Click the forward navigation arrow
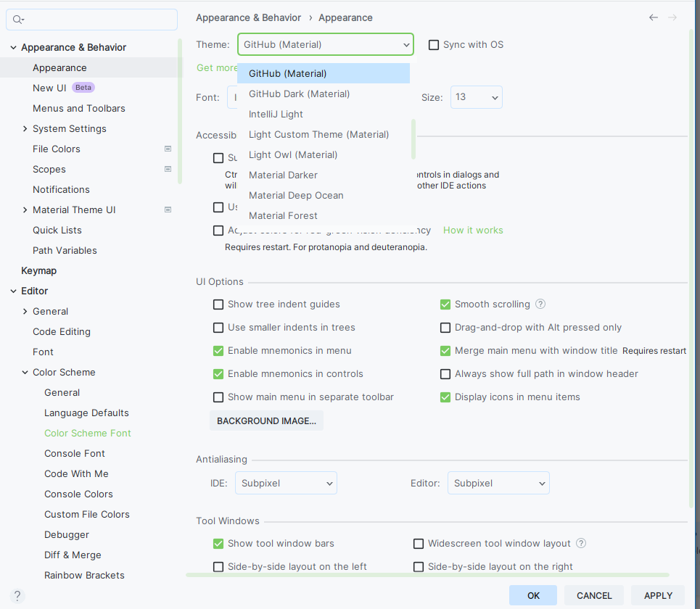700x609 pixels. (x=672, y=17)
